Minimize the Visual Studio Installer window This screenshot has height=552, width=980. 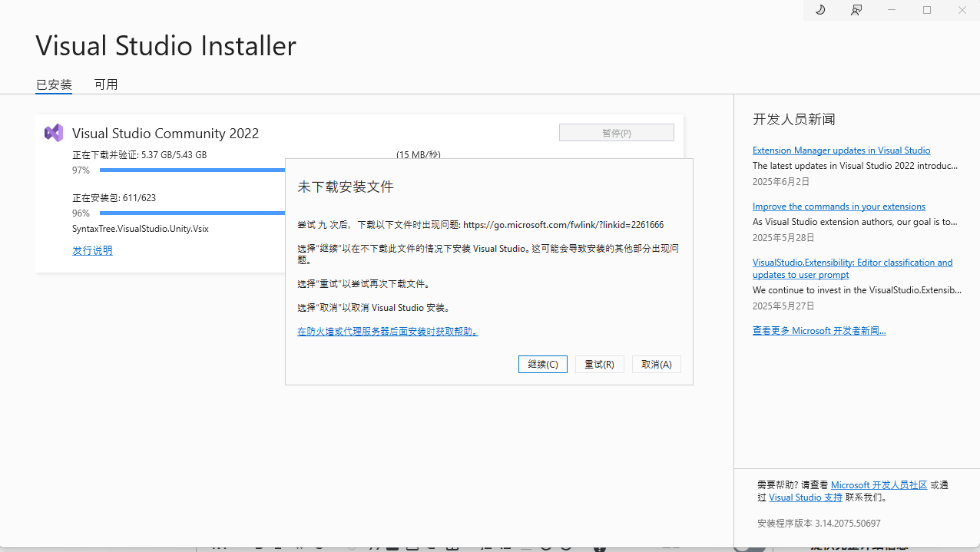point(892,10)
